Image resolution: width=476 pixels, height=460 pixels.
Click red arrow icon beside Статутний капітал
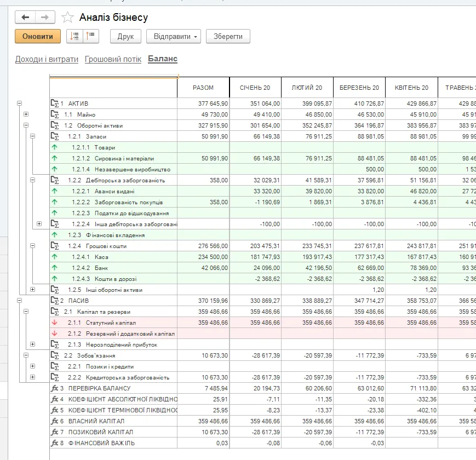(x=55, y=323)
